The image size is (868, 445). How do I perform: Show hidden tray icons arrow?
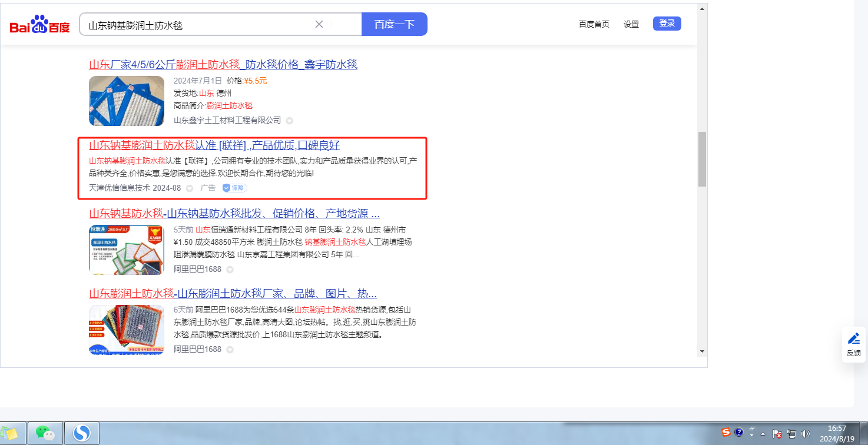(763, 434)
